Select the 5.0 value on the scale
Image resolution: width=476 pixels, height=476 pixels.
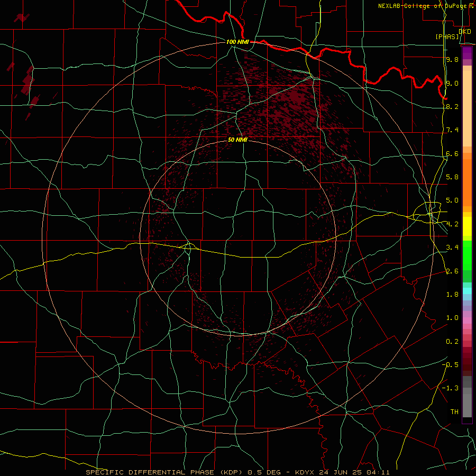point(452,200)
